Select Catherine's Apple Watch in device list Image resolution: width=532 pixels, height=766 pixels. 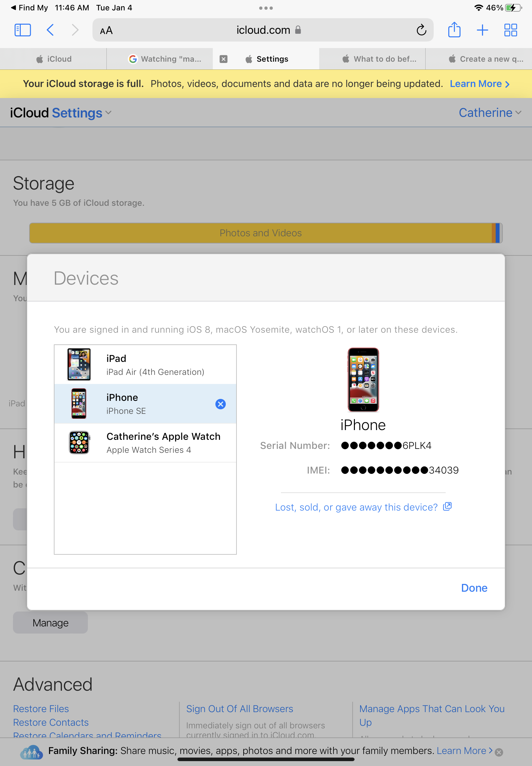145,442
